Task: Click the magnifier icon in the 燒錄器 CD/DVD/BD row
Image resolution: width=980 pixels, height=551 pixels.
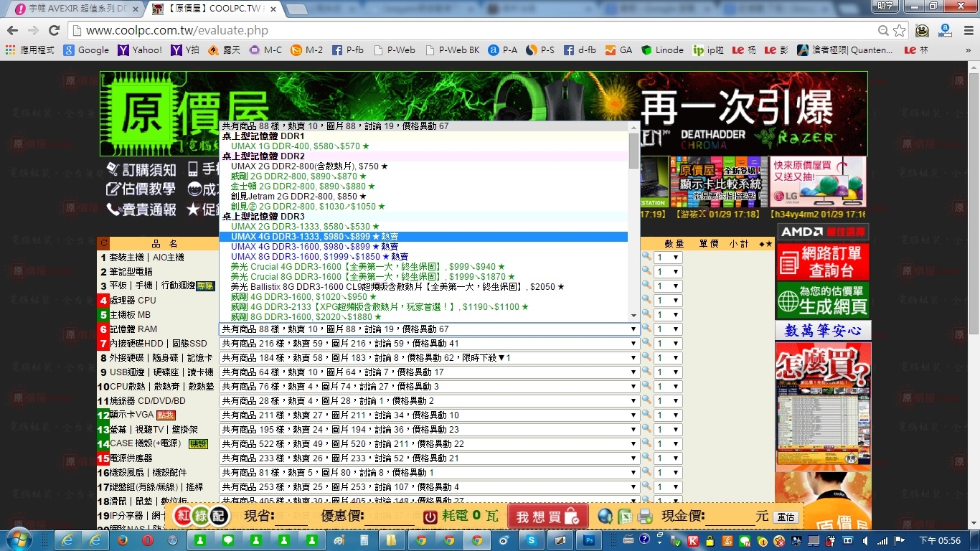Action: [x=646, y=400]
